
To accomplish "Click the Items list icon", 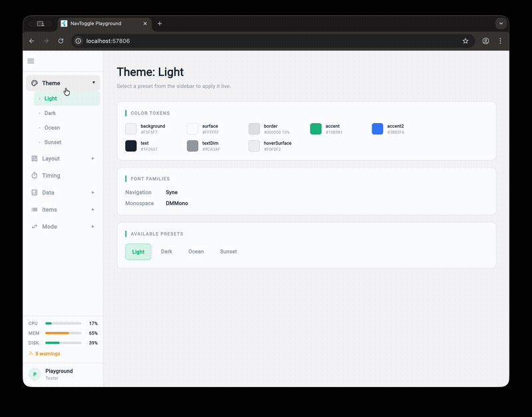I will coord(35,209).
